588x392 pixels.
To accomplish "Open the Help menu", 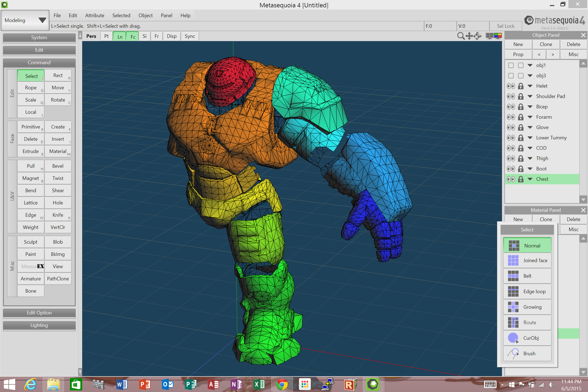I will (185, 16).
